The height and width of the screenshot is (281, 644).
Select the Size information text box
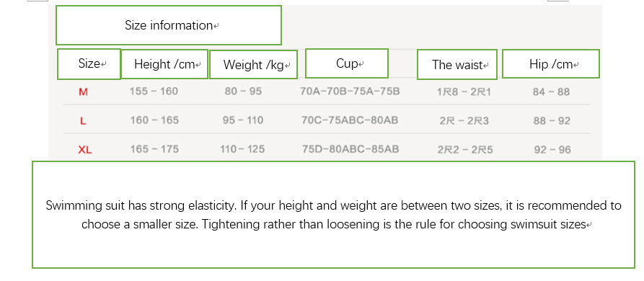(169, 25)
